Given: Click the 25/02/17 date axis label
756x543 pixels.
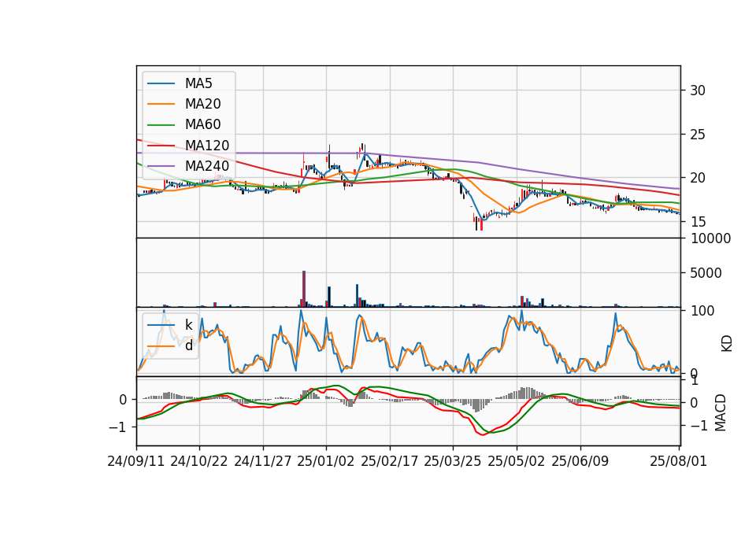Looking at the screenshot, I should tap(390, 461).
